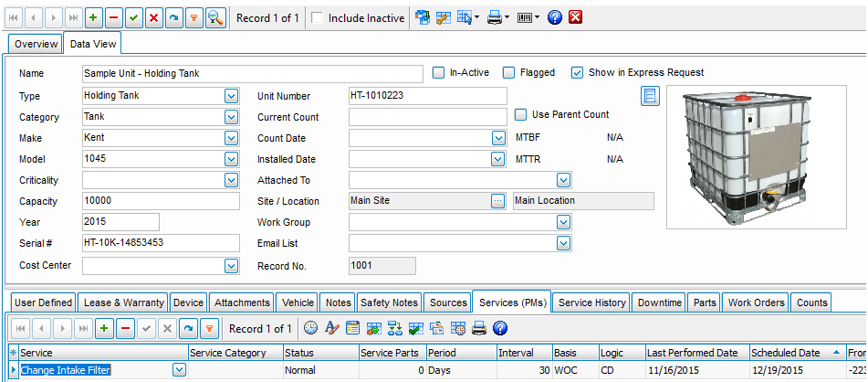The image size is (868, 382).
Task: Click the calendar notes icon in Services toolbar
Action: pos(352,329)
